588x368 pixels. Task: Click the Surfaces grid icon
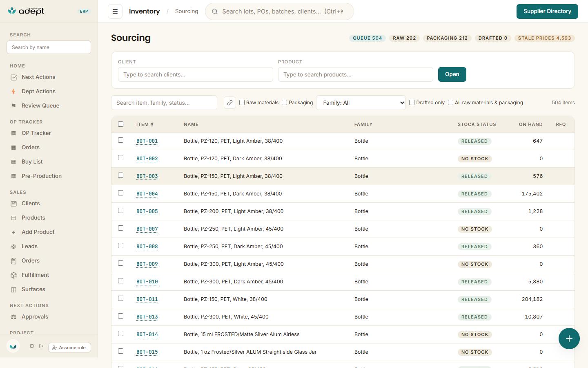pyautogui.click(x=13, y=289)
